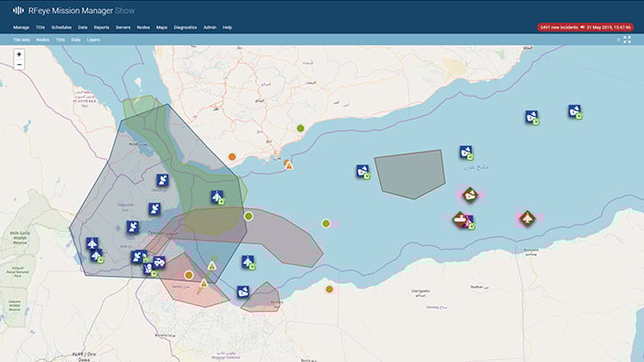Click the RFeye waveform logo
Image resolution: width=644 pixels, height=362 pixels.
coord(18,11)
